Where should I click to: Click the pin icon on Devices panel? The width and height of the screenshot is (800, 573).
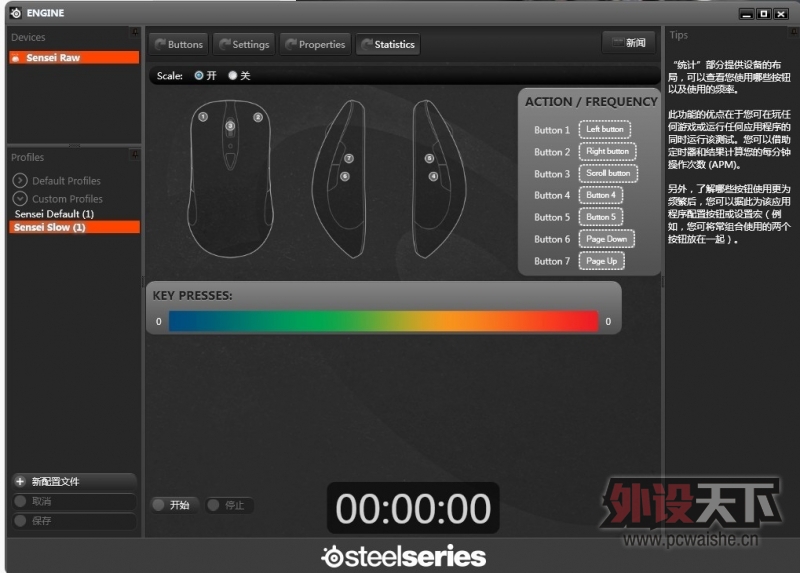pos(135,32)
